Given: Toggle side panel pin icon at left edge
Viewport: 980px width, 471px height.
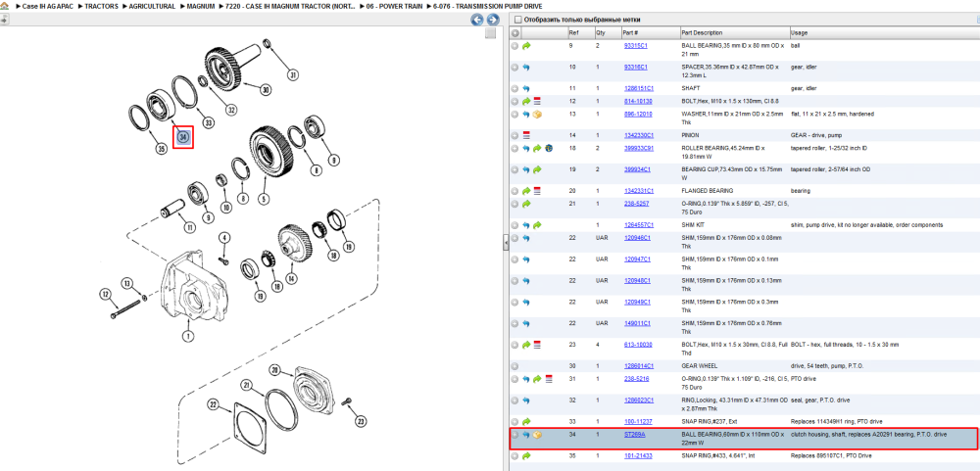Looking at the screenshot, I should click(x=4, y=20).
